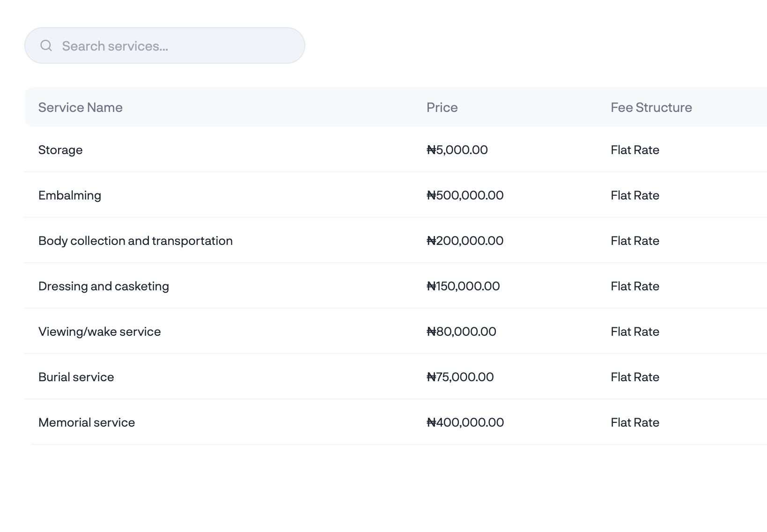Image resolution: width=767 pixels, height=532 pixels.
Task: Click Flat Rate in Storage row
Action: click(x=635, y=150)
